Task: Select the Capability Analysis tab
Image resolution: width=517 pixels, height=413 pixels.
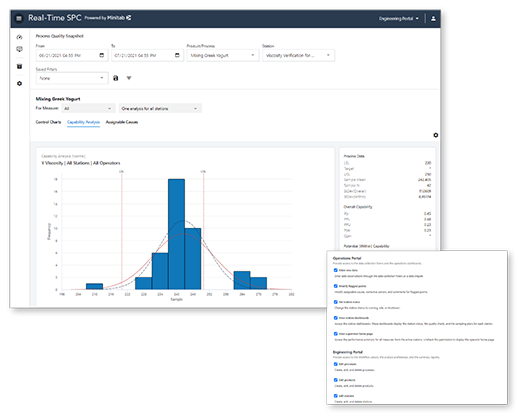Action: [83, 122]
